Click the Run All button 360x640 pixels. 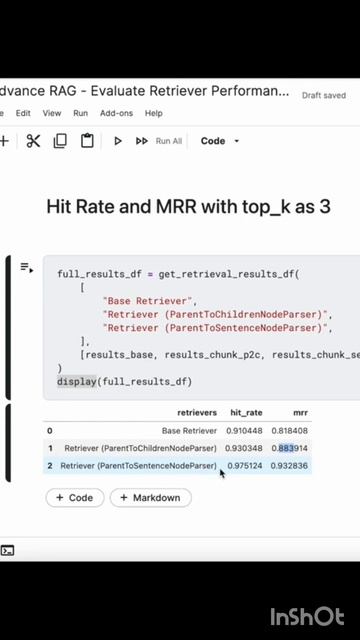pos(159,141)
